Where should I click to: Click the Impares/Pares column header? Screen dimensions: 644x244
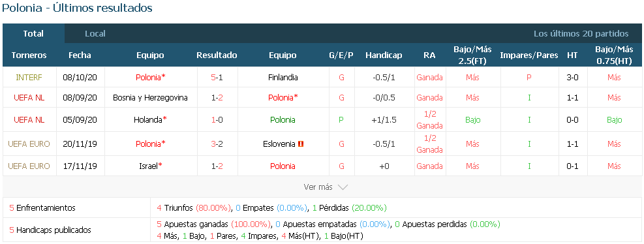pos(529,55)
